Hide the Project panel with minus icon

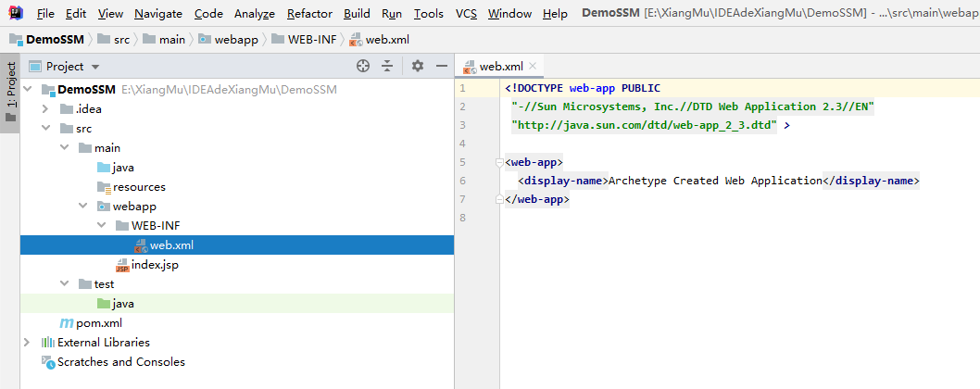pos(442,67)
